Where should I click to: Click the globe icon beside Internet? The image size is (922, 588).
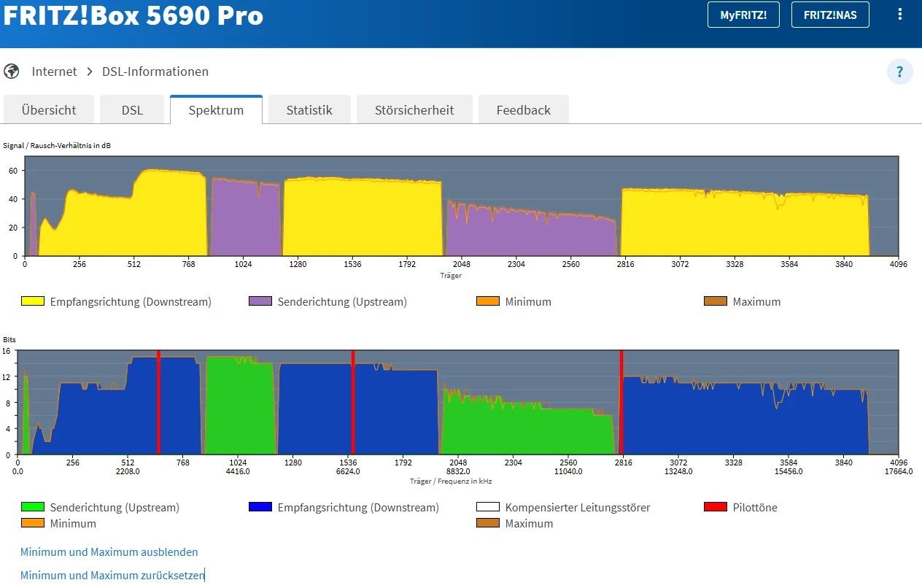11,71
